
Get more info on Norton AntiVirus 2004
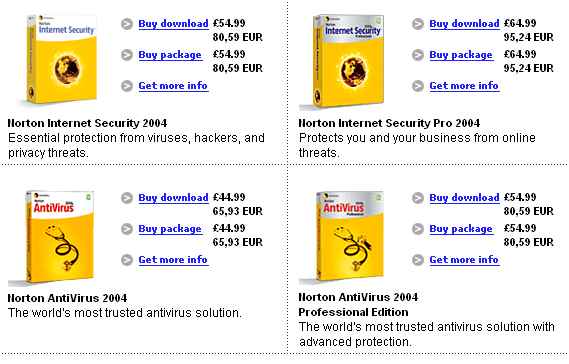click(173, 260)
